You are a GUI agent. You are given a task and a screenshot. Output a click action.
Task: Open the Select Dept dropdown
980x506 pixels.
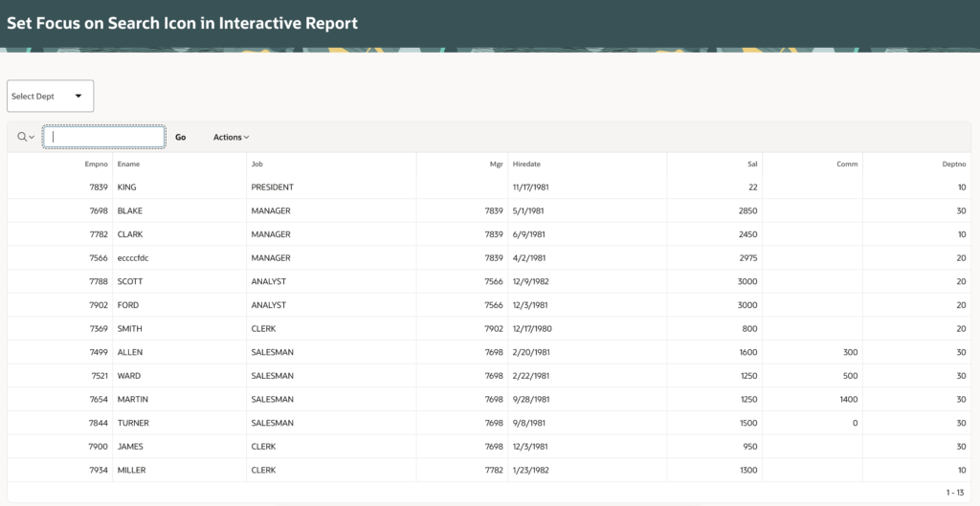(50, 97)
